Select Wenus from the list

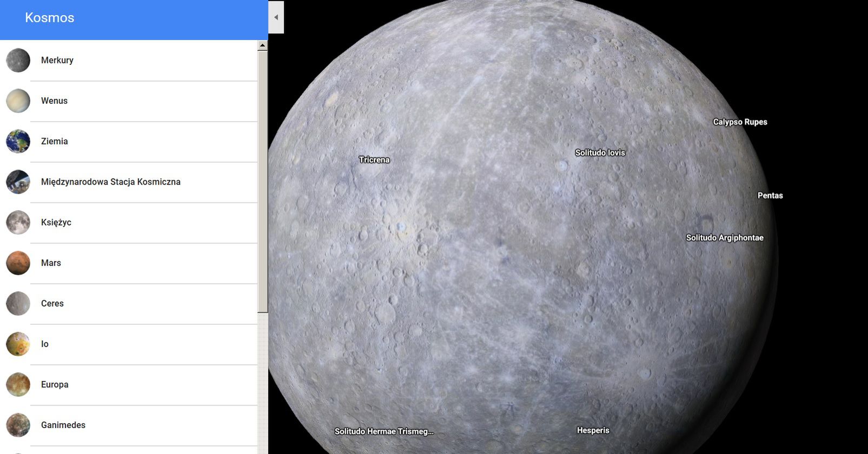click(129, 101)
